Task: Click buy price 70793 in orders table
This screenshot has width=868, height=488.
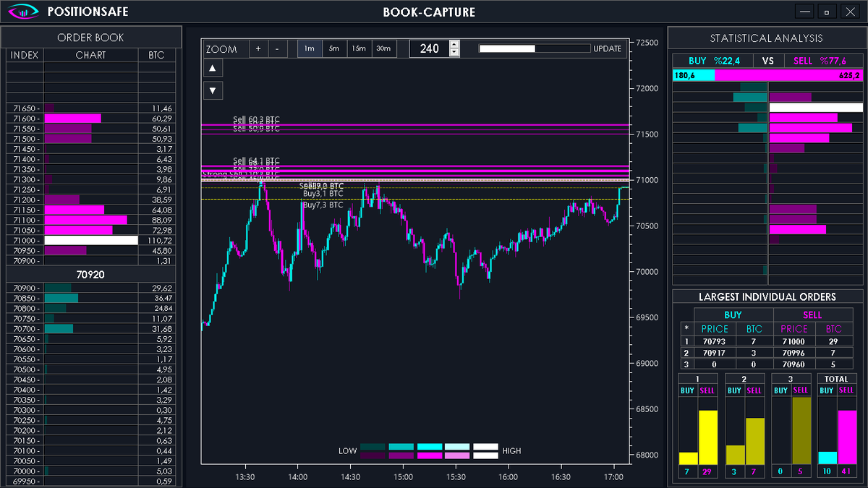Action: click(x=714, y=341)
